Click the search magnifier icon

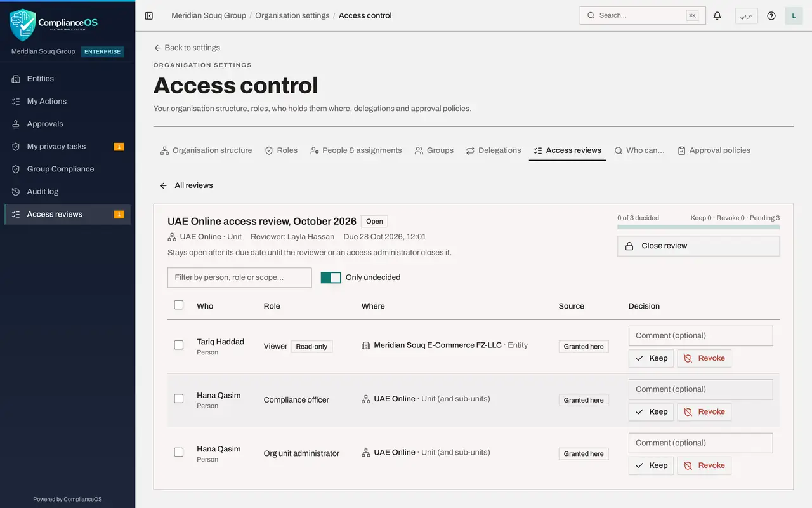(x=591, y=15)
